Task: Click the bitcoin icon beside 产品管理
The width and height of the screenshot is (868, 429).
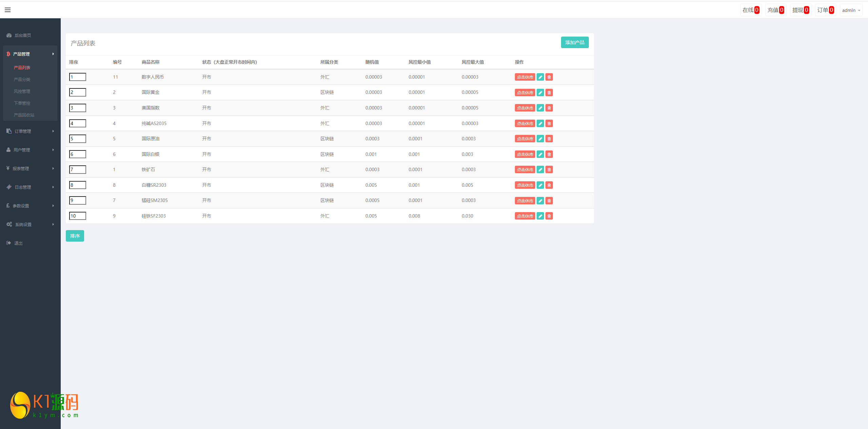Action: tap(8, 54)
